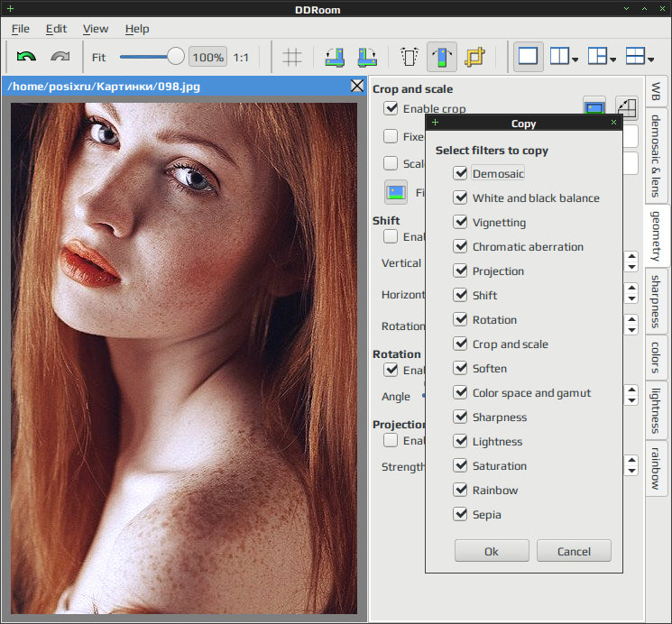Uncheck the Soften filter
The width and height of the screenshot is (672, 624).
[460, 368]
